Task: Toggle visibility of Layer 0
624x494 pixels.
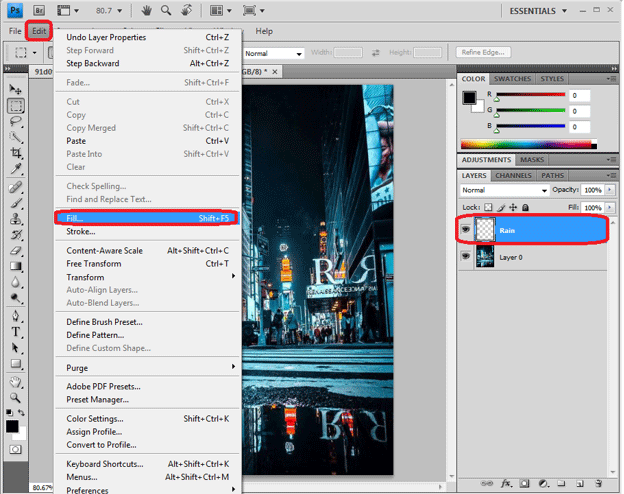Action: (x=466, y=257)
